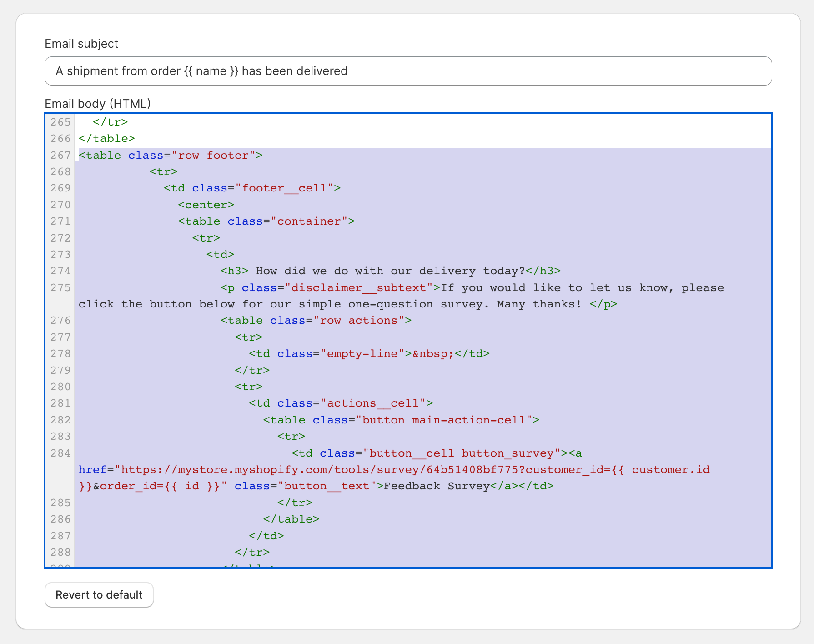Click the <tr> tag on line 283
Viewport: 814px width, 644px height.
(291, 436)
